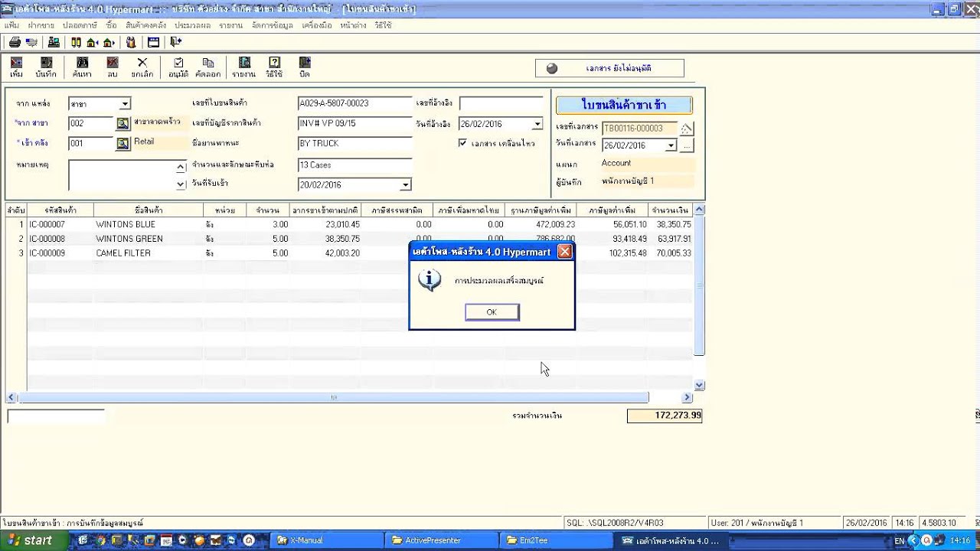Click the เลขที่ใบขนสินค้า field A029-A-5807-00023
The width and height of the screenshot is (980, 551).
point(354,103)
